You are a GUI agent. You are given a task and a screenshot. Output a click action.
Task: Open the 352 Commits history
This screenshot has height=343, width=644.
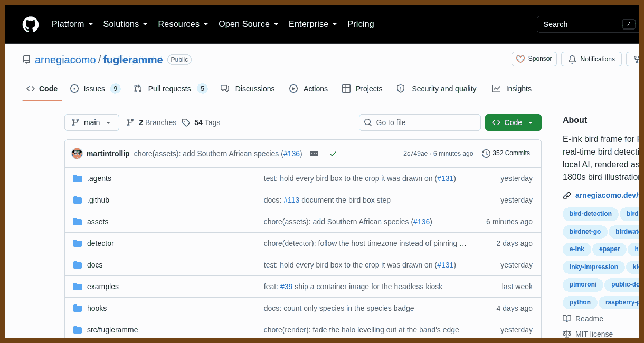click(x=506, y=154)
